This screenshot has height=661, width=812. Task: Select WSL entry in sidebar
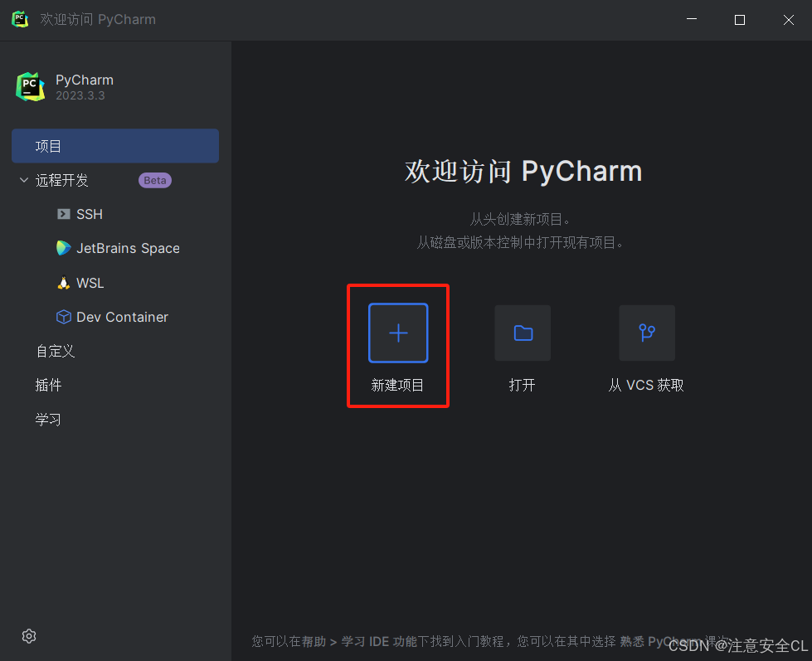[90, 283]
